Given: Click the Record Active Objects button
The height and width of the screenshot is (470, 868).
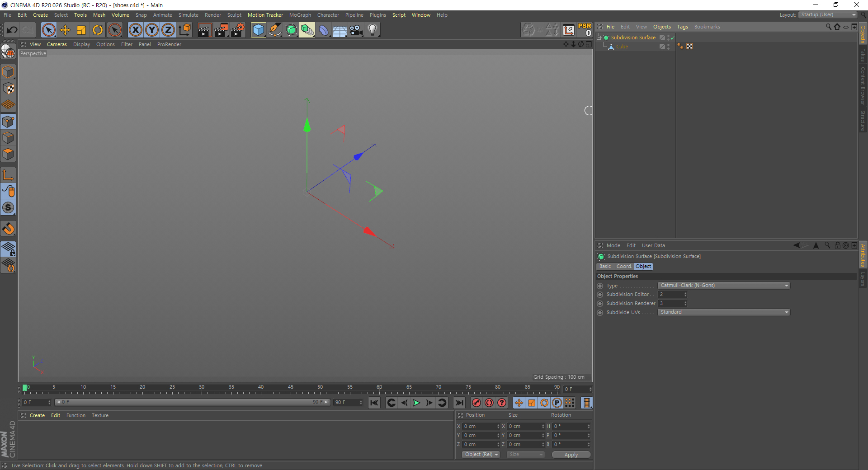Looking at the screenshot, I should coord(476,403).
